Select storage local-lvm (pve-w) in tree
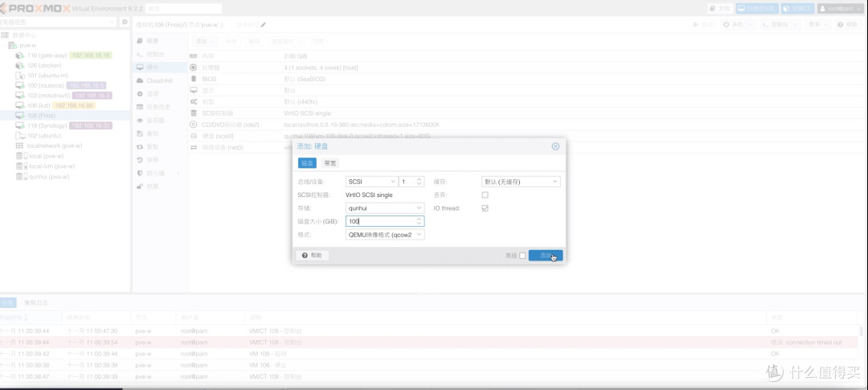 tap(51, 166)
